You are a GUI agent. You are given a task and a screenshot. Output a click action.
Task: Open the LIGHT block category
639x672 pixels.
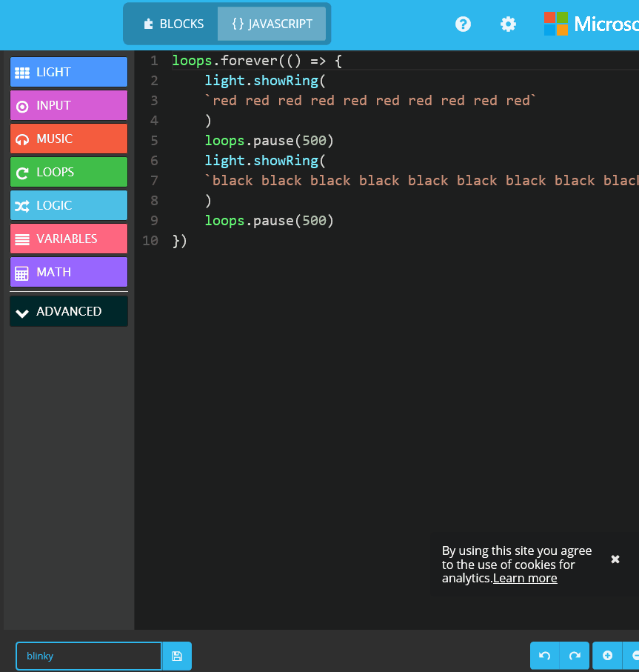[68, 72]
